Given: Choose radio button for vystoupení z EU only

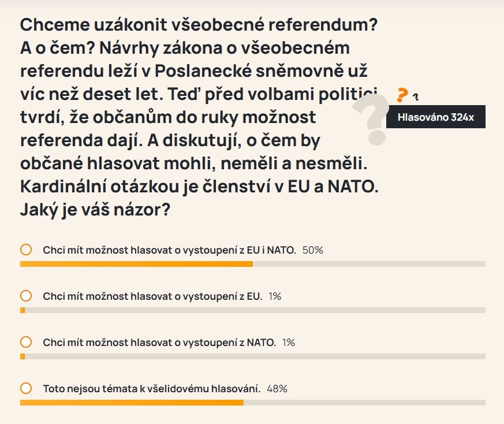Looking at the screenshot, I should [26, 296].
